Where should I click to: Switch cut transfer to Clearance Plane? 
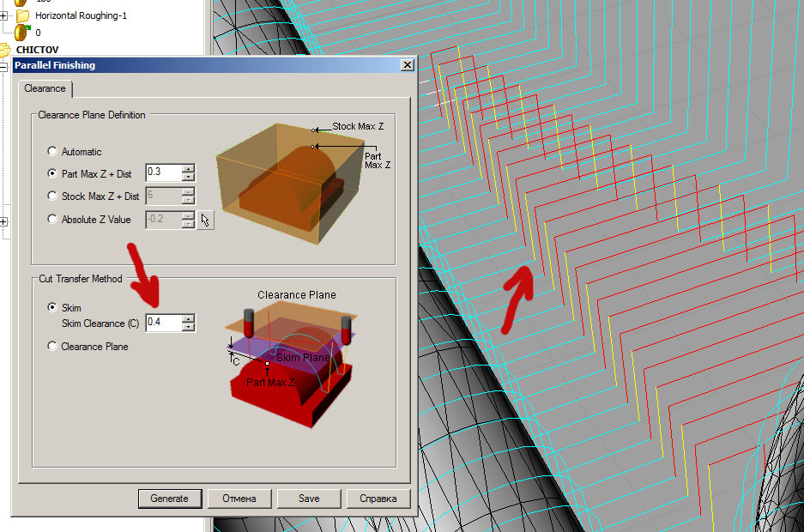coord(53,347)
